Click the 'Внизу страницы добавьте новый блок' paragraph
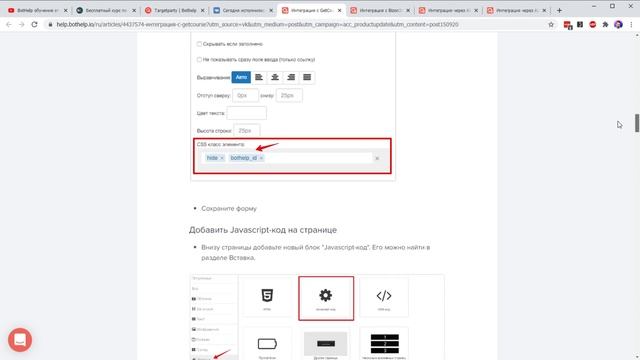640x360 pixels. [x=316, y=252]
